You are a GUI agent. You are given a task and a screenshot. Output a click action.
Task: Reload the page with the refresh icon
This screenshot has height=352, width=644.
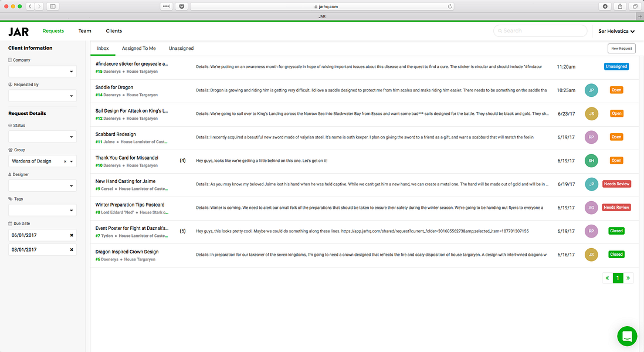450,6
